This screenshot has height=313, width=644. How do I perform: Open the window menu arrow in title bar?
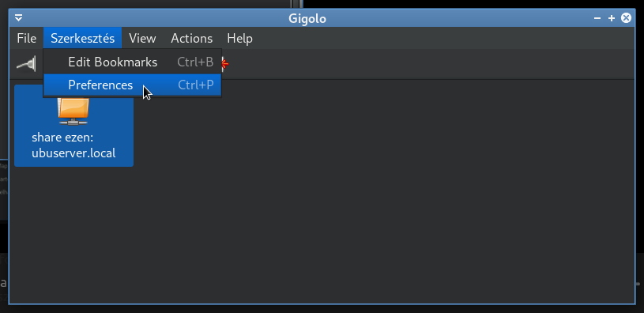(18, 18)
